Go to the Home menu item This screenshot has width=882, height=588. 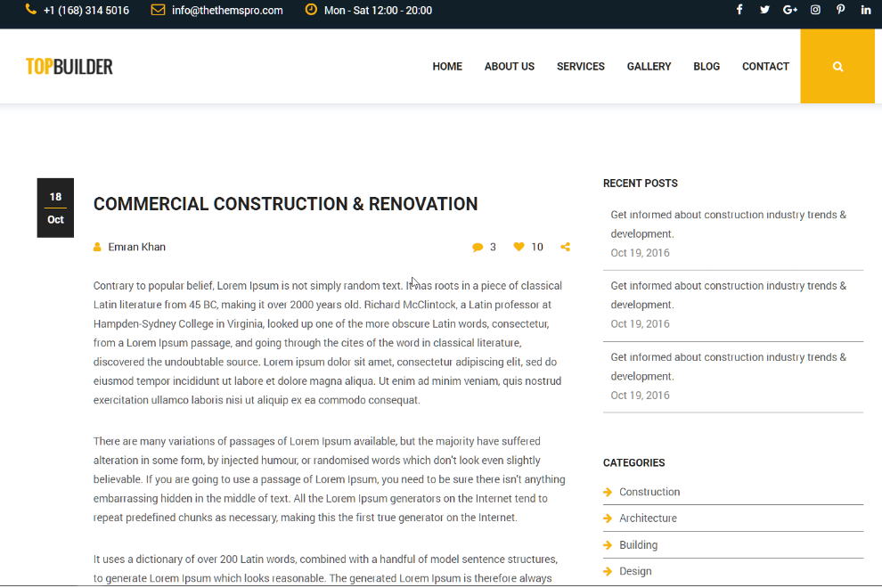447,67
